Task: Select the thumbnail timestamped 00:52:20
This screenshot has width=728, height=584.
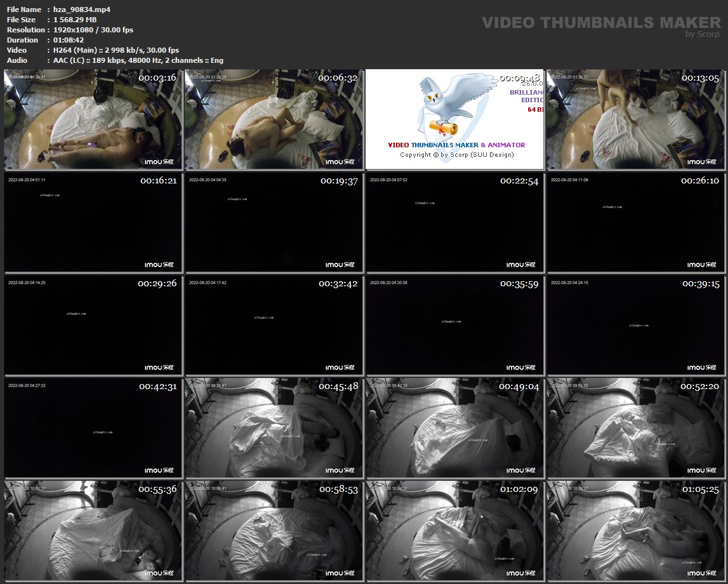Action: pos(635,428)
